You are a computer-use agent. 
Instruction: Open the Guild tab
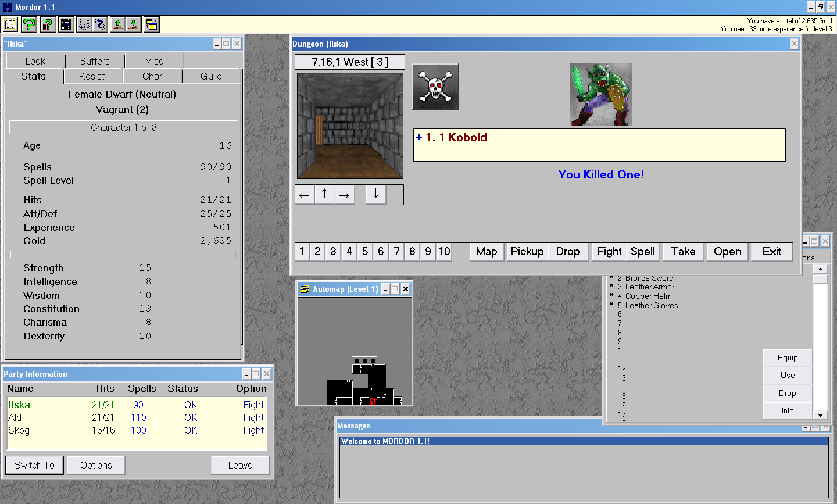[211, 76]
